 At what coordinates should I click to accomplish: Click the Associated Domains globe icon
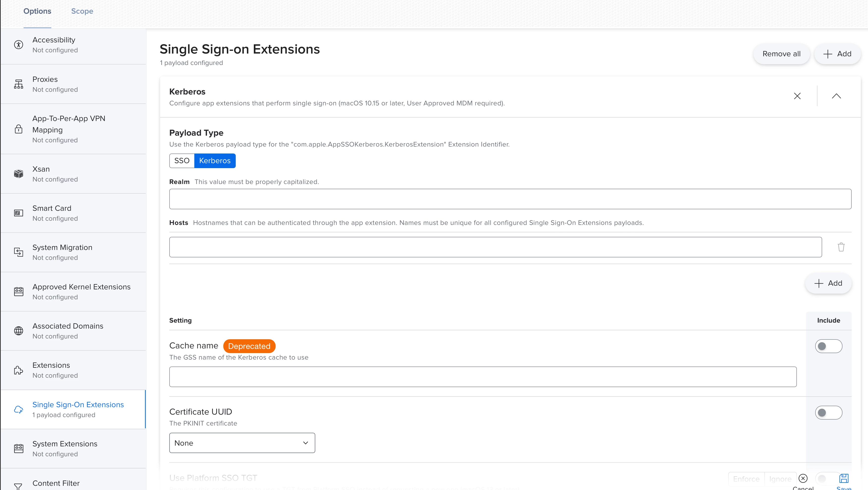(x=19, y=331)
